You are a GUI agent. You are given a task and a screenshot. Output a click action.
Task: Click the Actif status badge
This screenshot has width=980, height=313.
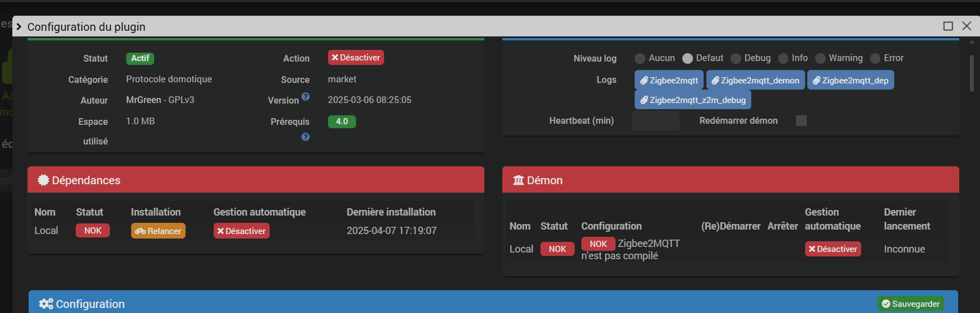pyautogui.click(x=140, y=58)
